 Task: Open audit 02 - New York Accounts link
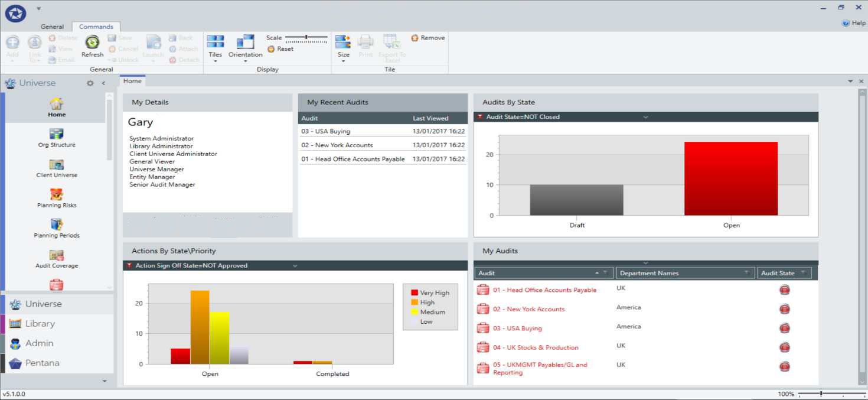click(x=337, y=144)
